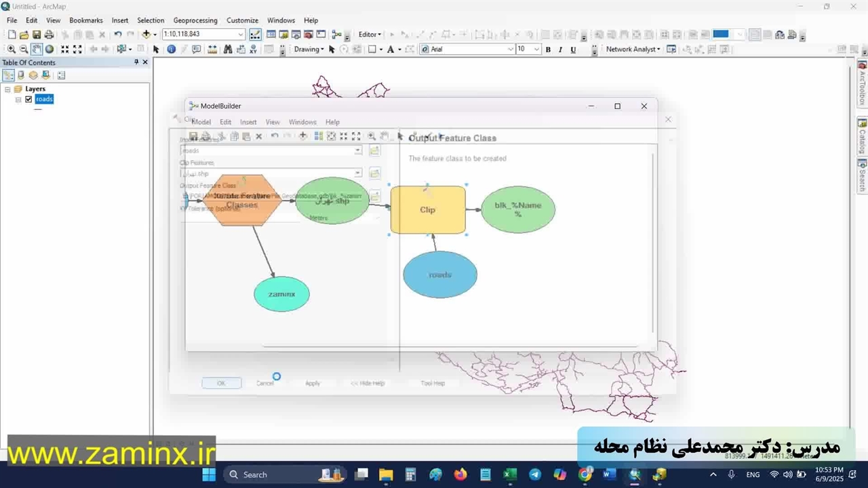Click the Full Extent globe icon
Screen dimensions: 868x488
click(x=50, y=49)
